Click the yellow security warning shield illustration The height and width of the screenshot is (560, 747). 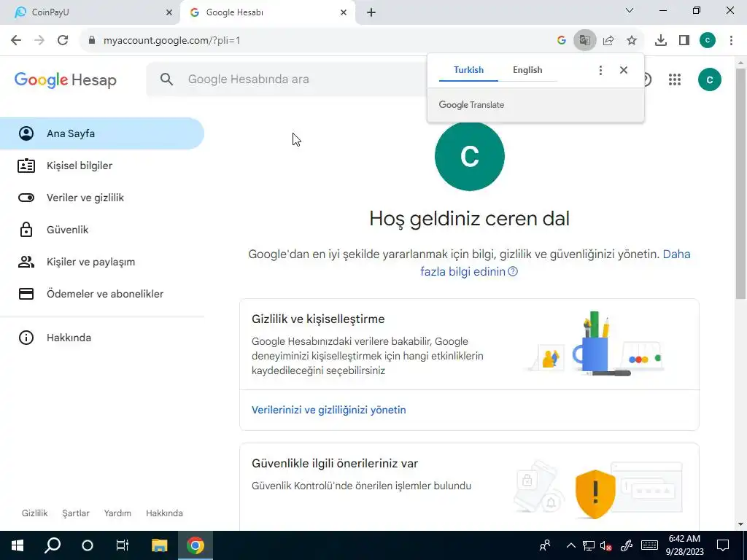pos(595,494)
